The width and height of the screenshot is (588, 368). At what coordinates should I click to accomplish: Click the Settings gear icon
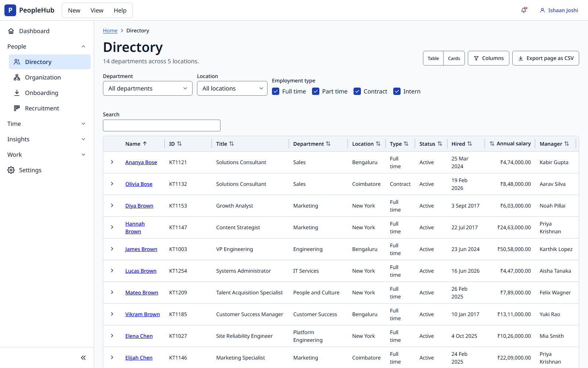point(11,170)
